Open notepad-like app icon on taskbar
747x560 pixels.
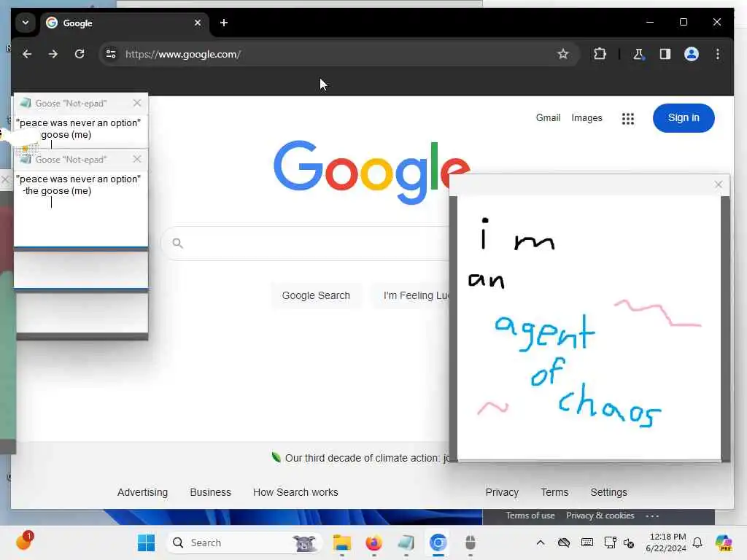click(x=406, y=542)
